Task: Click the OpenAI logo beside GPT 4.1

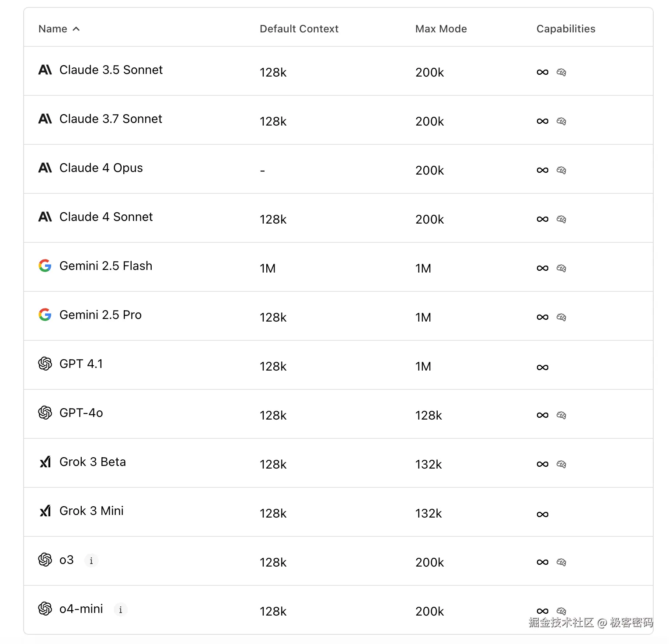Action: [x=45, y=364]
